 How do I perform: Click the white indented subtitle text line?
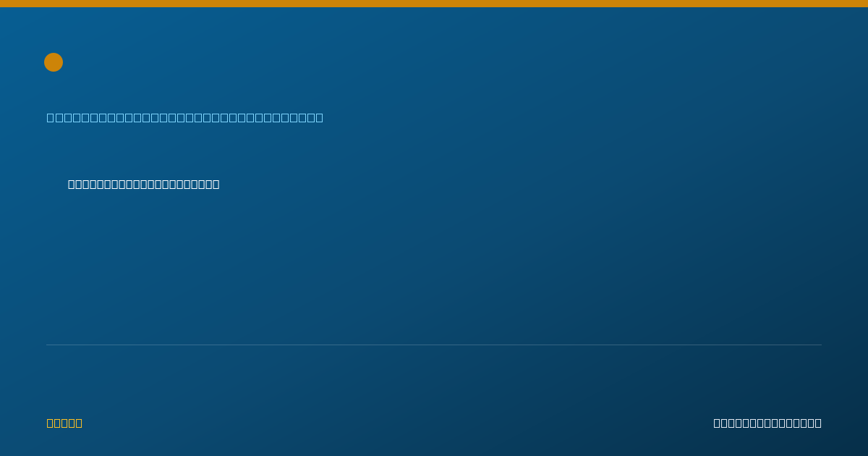(x=144, y=185)
